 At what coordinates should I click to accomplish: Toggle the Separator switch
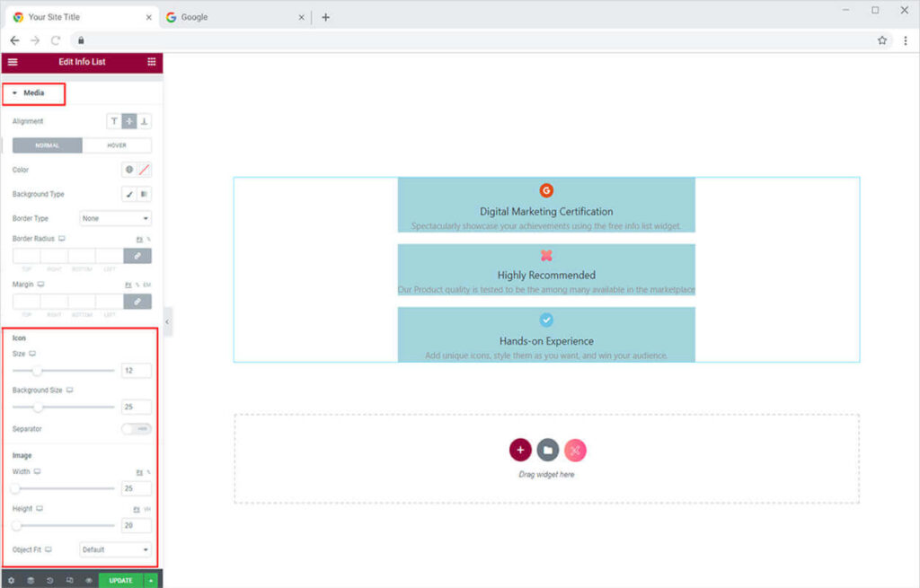click(x=137, y=429)
